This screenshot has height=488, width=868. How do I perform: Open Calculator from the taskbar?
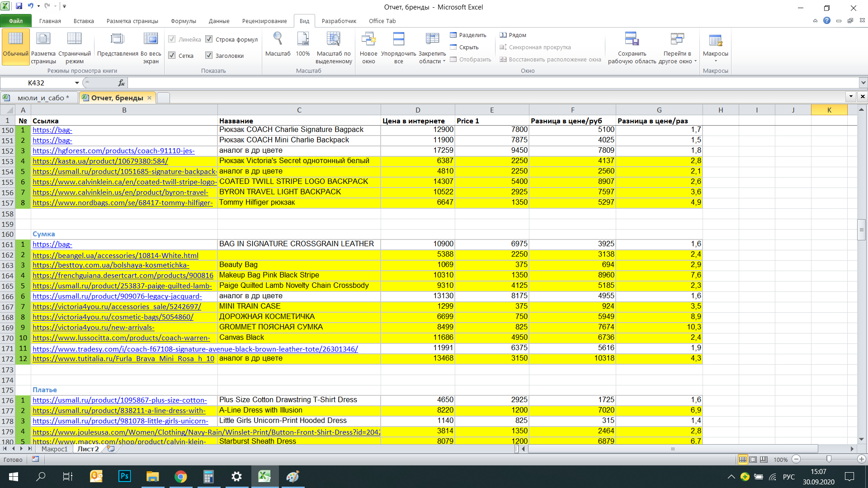[208, 477]
